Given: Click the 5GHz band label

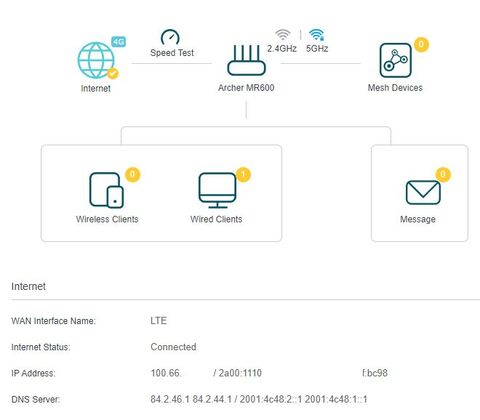Looking at the screenshot, I should (317, 48).
